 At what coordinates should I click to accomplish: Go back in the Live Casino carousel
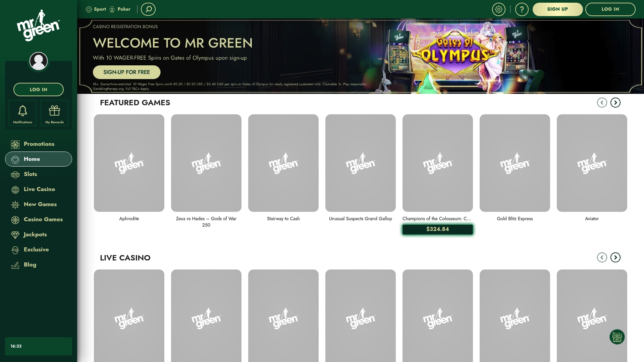(x=602, y=257)
